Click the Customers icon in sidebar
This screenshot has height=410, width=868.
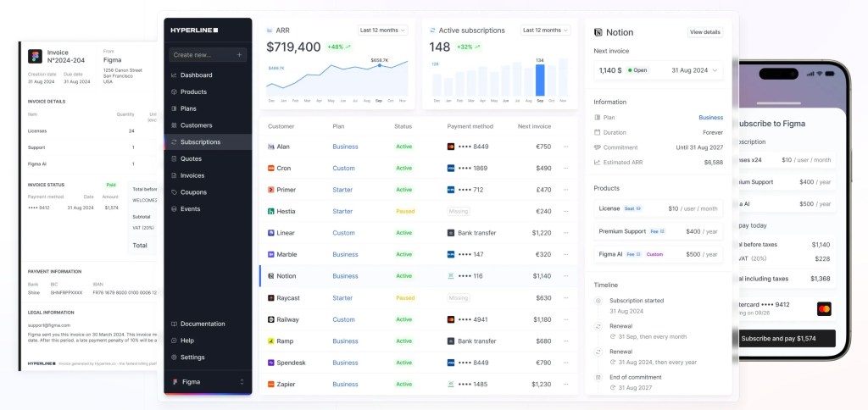pos(174,125)
